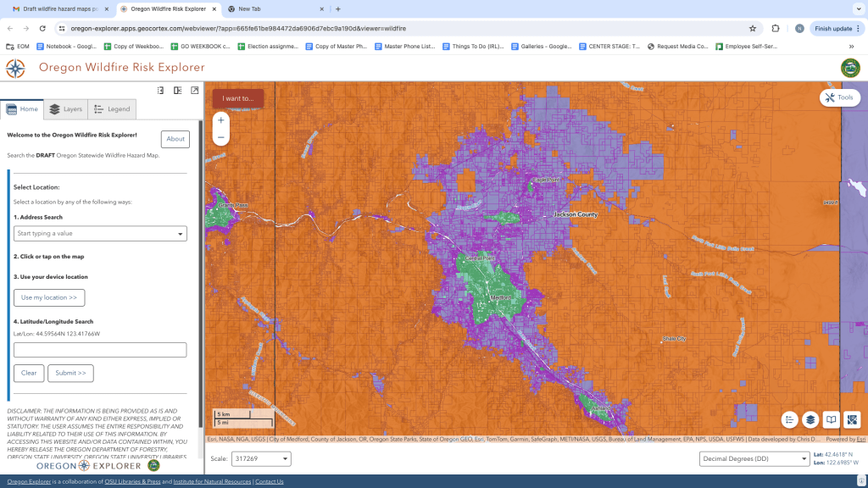Open a new browser tab
868x488 pixels.
point(338,8)
